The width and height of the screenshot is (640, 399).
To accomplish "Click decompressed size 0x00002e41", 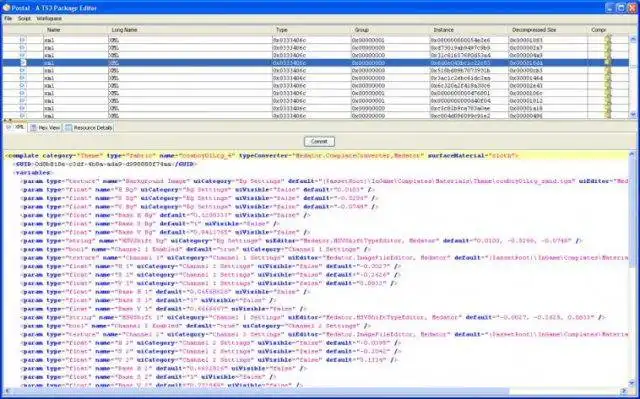I will [x=548, y=86].
